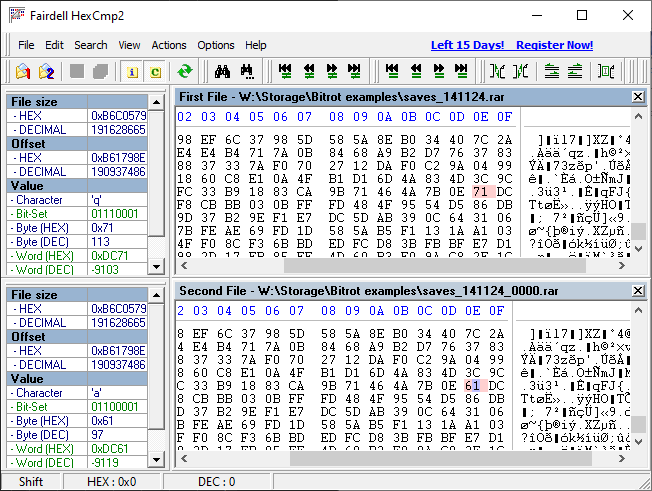Click down arrow of first file info panel
652x491 pixels.
coord(156,267)
